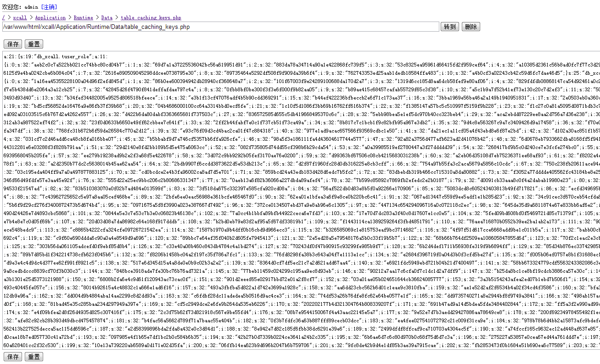Click the 注销 logout link
The width and height of the screenshot is (600, 364).
pyautogui.click(x=49, y=7)
